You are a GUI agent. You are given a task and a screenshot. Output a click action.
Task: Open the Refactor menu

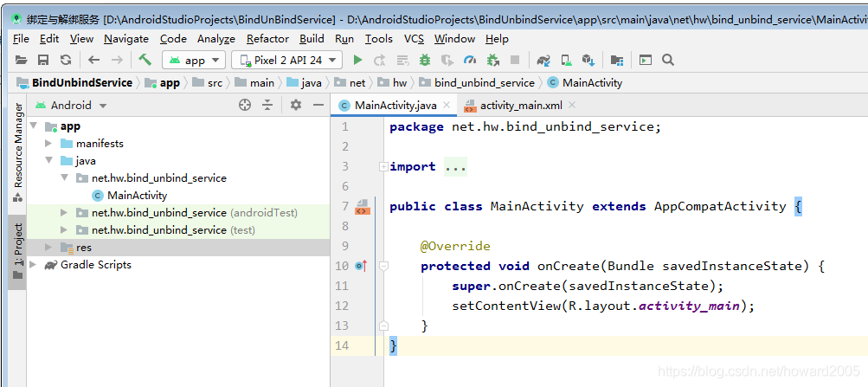coord(268,39)
